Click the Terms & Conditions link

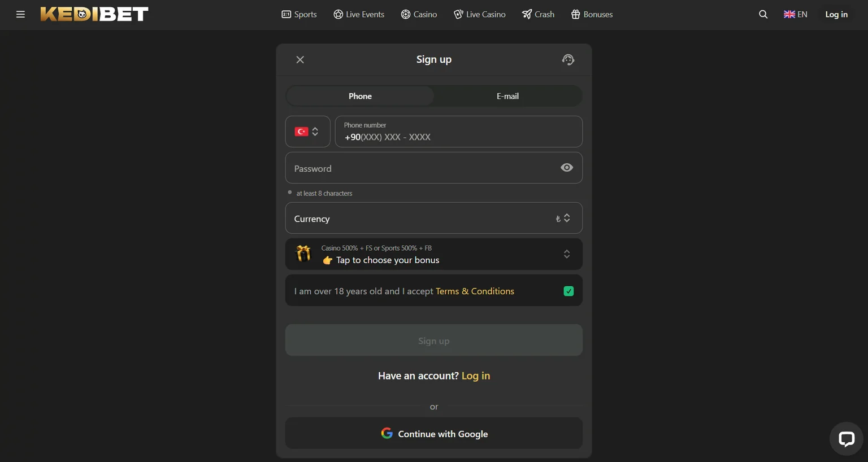(475, 291)
